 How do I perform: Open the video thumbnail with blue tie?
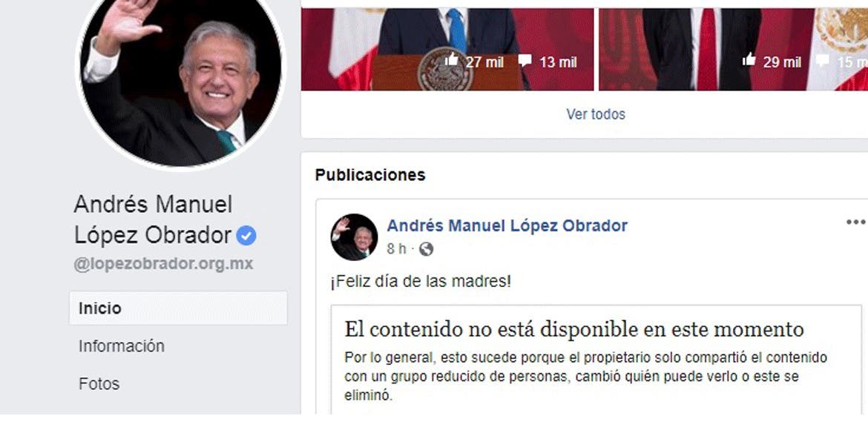pyautogui.click(x=447, y=49)
